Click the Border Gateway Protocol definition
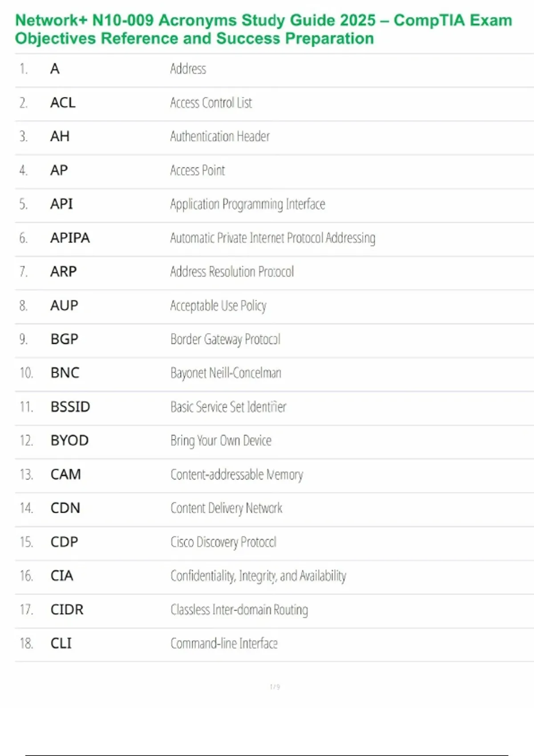534x756 pixels. pos(225,339)
